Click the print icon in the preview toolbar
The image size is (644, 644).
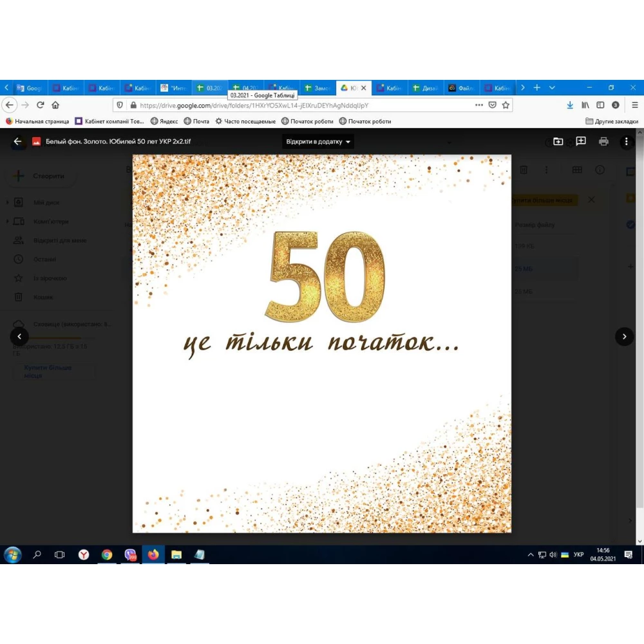[x=603, y=141]
